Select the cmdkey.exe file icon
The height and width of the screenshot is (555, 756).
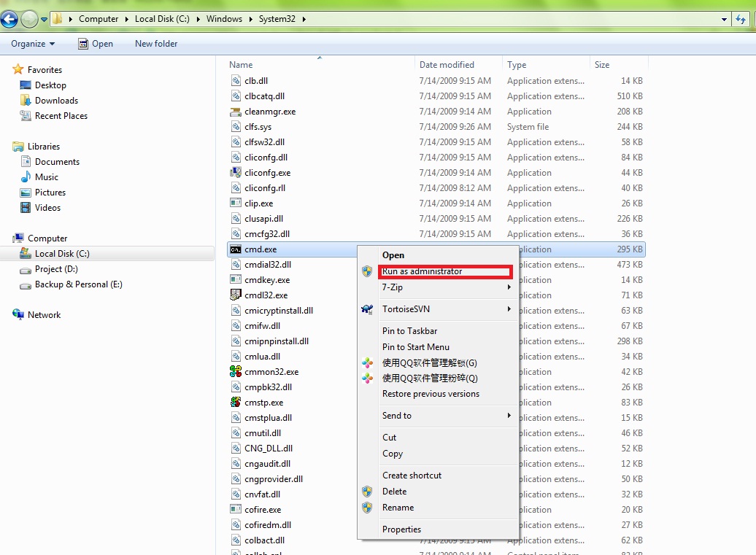[x=235, y=280]
